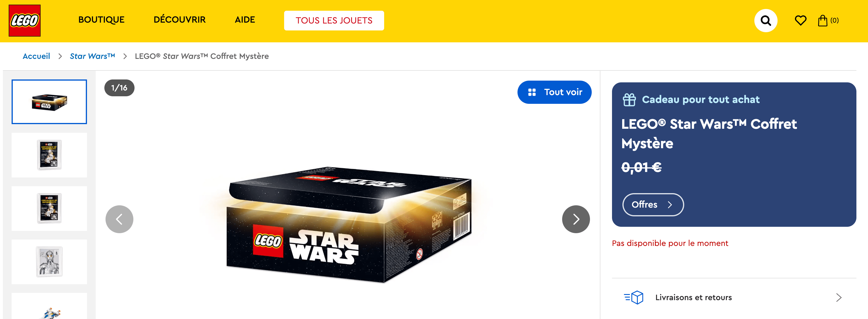Open the shopping bag icon
The height and width of the screenshot is (319, 868).
pos(822,21)
